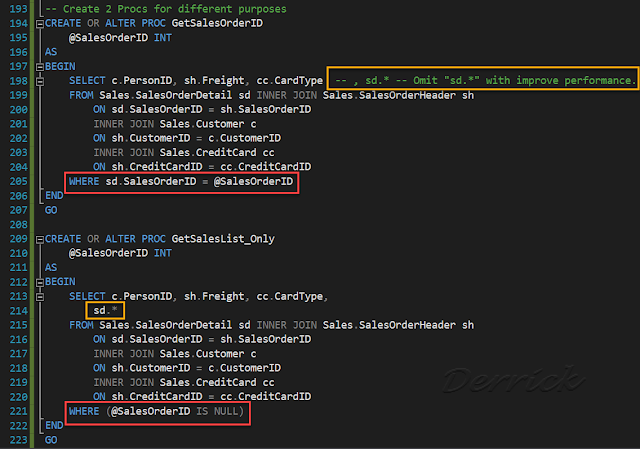Click the GO statement on line 223
The width and height of the screenshot is (640, 449).
pyautogui.click(x=51, y=440)
